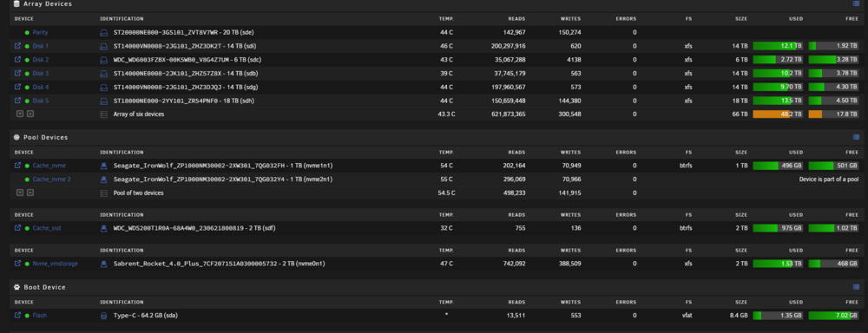
Task: Open the Disk 4 device link
Action: (41, 87)
